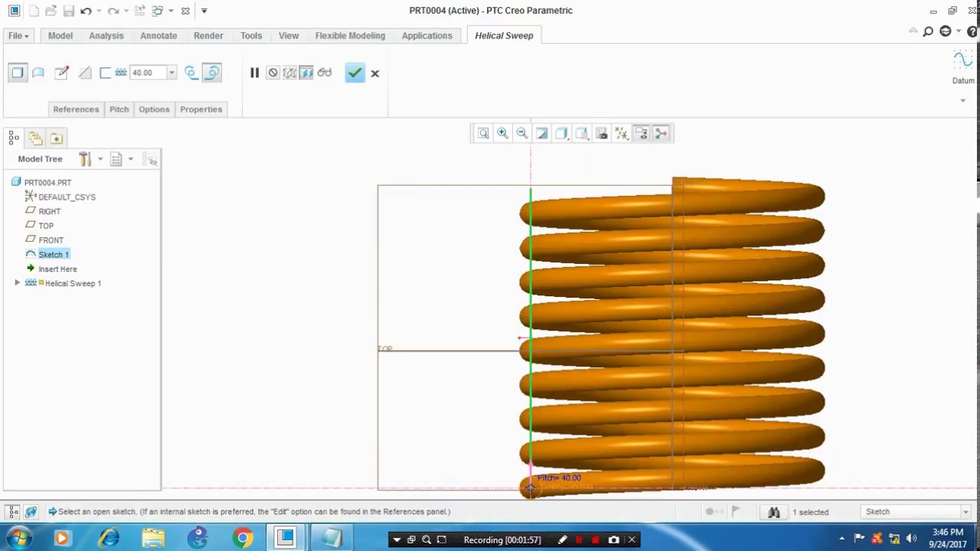Select the right-handed rule sweep option
This screenshot has height=551, width=980.
point(212,73)
